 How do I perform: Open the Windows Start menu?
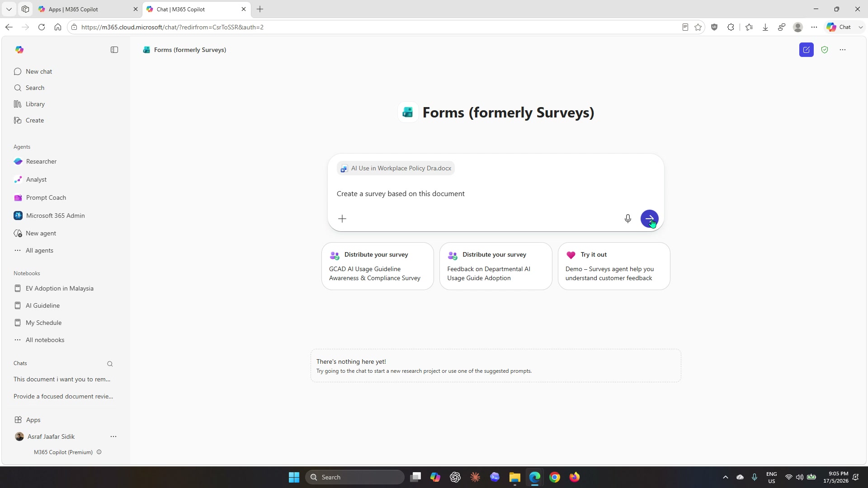pyautogui.click(x=294, y=477)
